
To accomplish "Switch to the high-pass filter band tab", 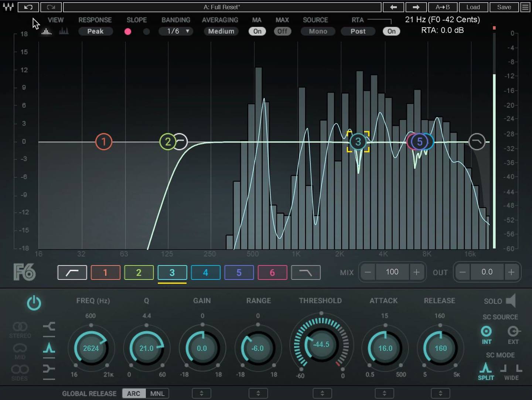I will click(72, 273).
